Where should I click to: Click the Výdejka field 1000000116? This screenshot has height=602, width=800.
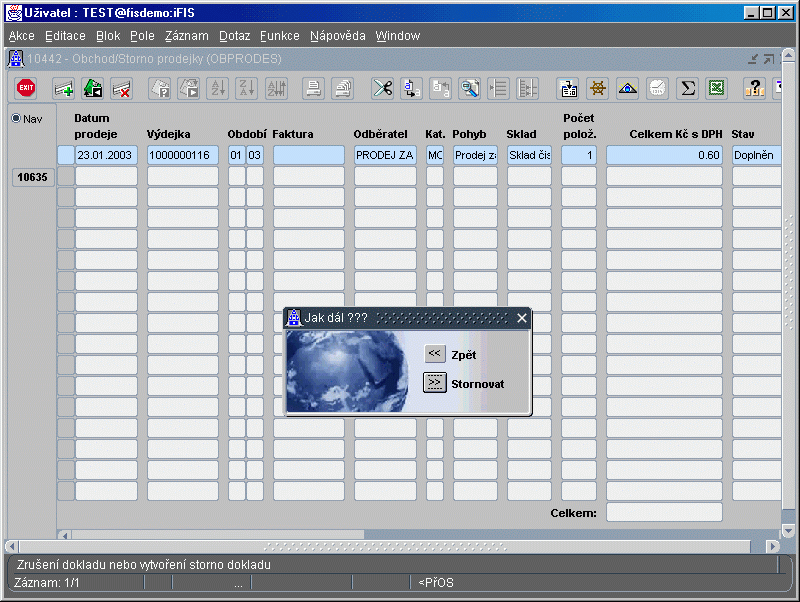183,155
